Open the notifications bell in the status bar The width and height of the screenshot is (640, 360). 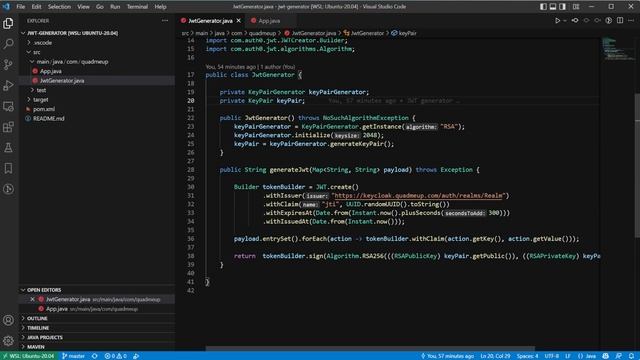pos(631,356)
